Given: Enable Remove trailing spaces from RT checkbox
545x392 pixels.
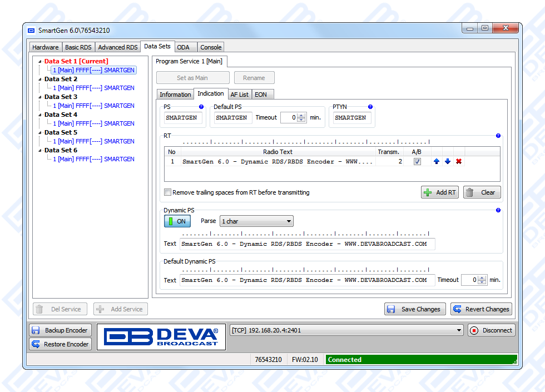Looking at the screenshot, I should pos(168,192).
